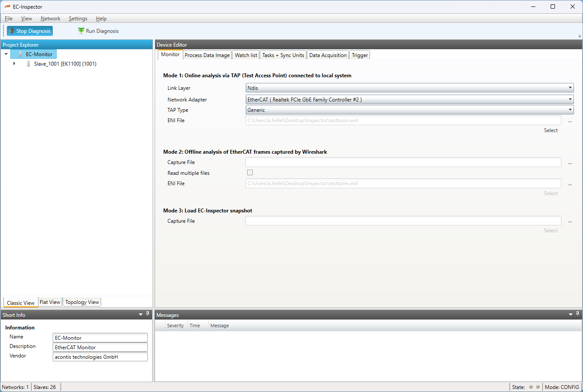Pin the Messages panel
Image resolution: width=583 pixels, height=392 pixels.
tap(577, 314)
